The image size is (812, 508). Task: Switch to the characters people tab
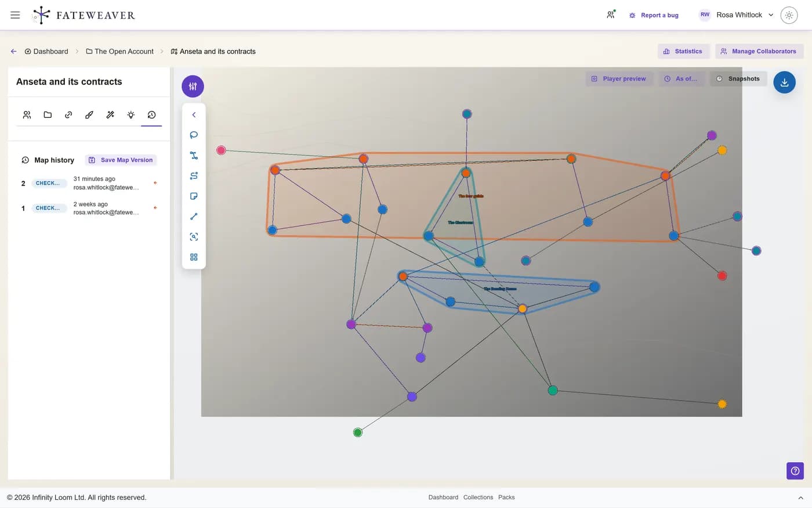(x=27, y=115)
